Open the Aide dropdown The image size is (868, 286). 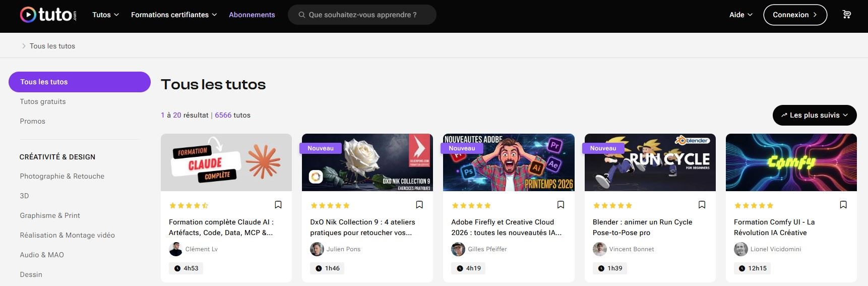741,15
